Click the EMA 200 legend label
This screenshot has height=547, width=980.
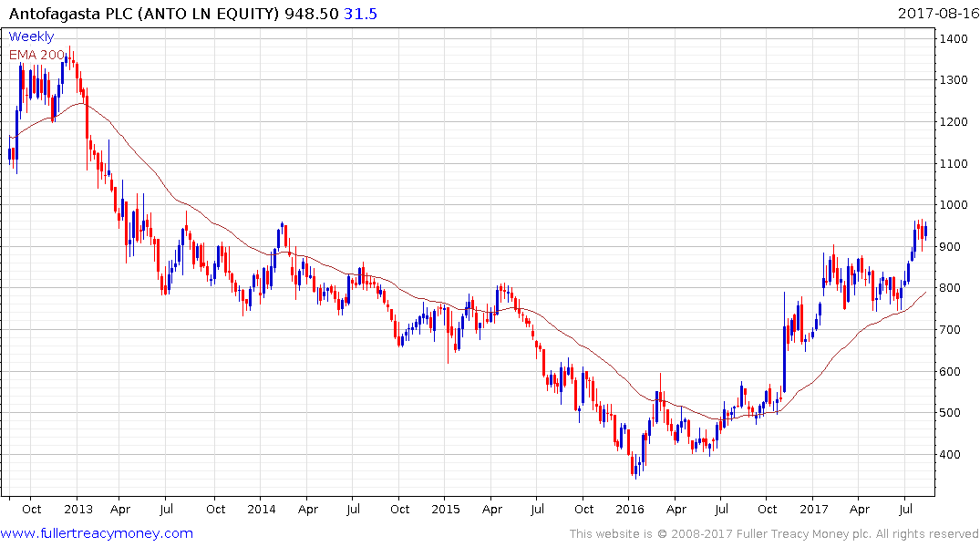click(x=36, y=55)
